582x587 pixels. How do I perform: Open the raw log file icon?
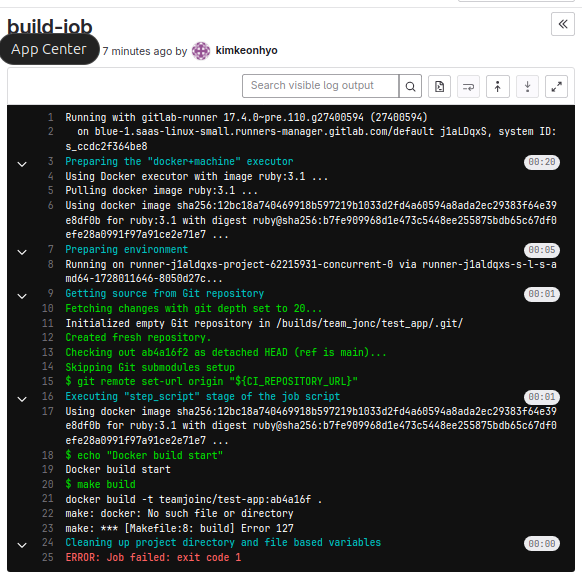point(439,86)
